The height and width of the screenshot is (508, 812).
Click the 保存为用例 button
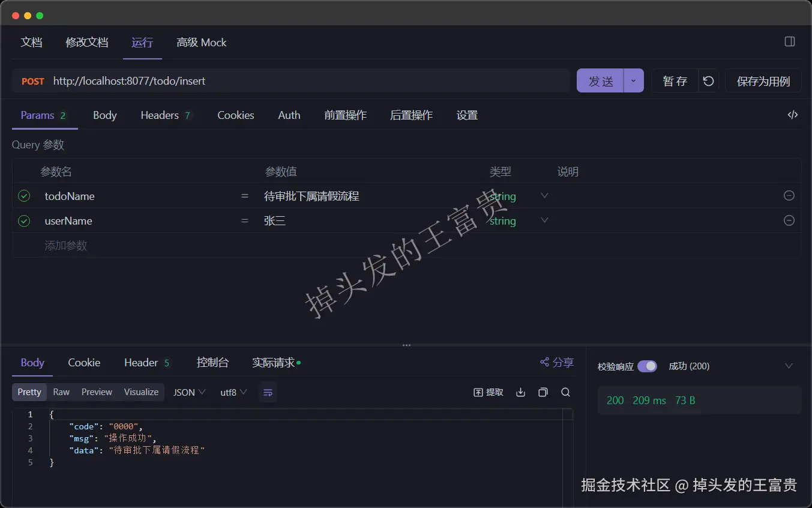pos(763,81)
